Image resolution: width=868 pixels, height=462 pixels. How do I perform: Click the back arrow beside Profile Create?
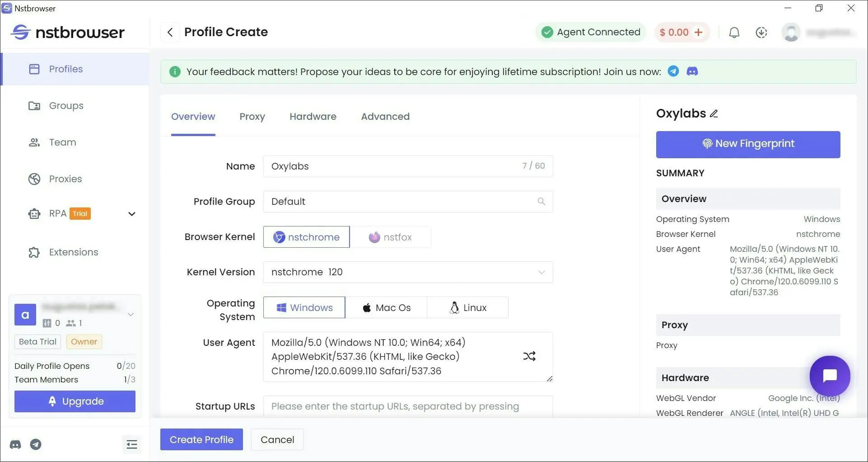[x=170, y=32]
